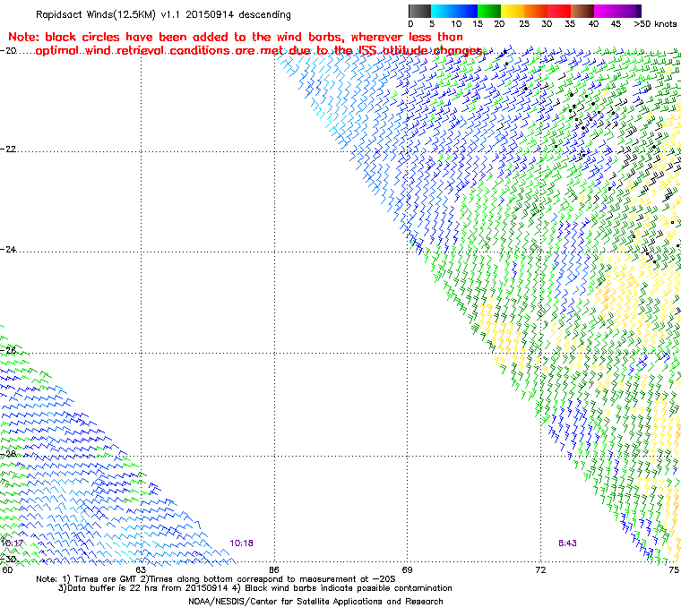Click the "10" legend scale label

456,24
